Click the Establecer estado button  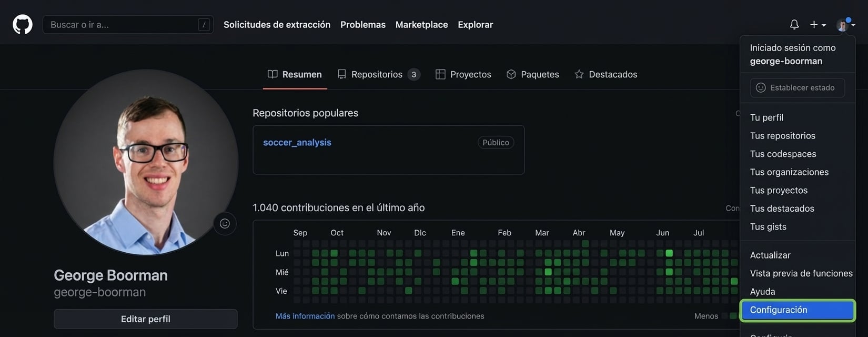pos(798,87)
